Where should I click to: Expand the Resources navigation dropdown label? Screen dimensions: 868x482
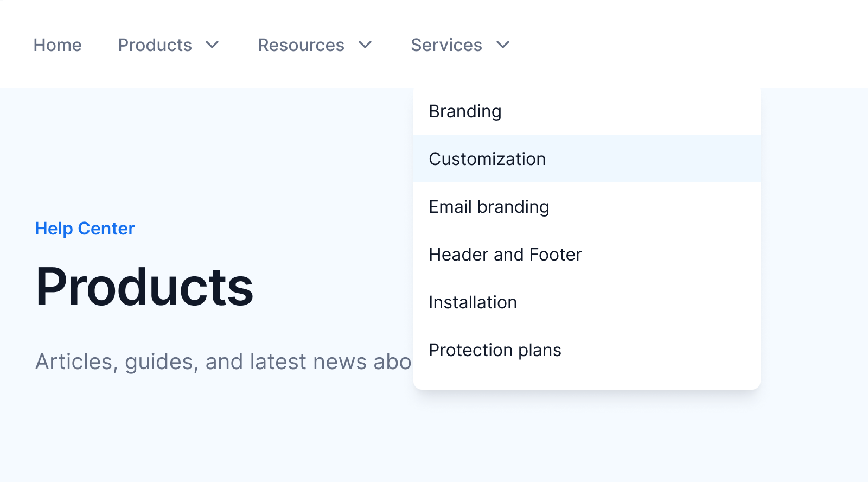click(301, 45)
